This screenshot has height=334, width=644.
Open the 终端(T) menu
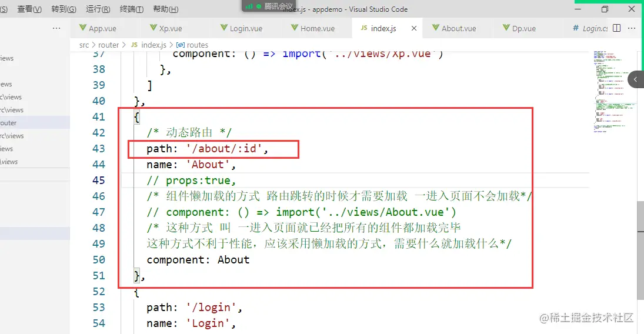(x=131, y=9)
